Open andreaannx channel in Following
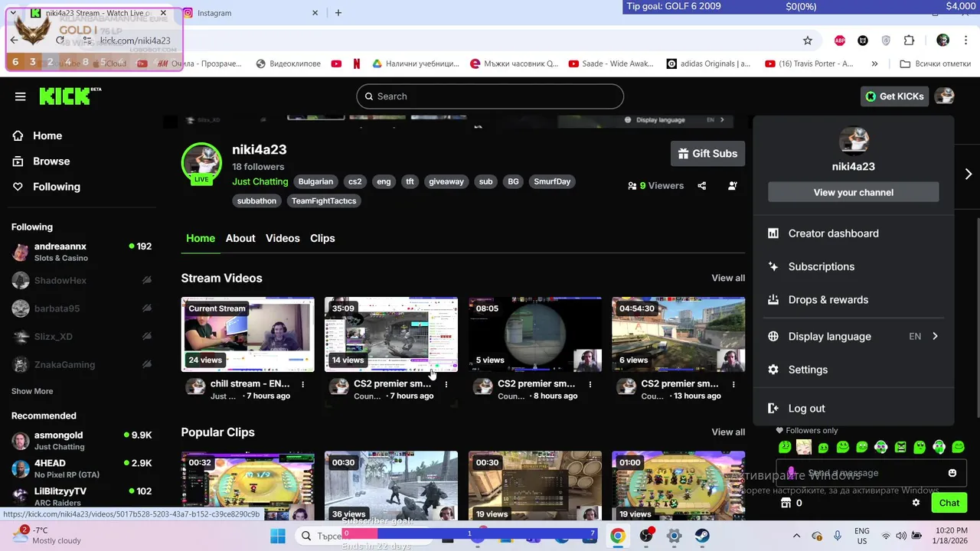The width and height of the screenshot is (980, 551). 81,252
